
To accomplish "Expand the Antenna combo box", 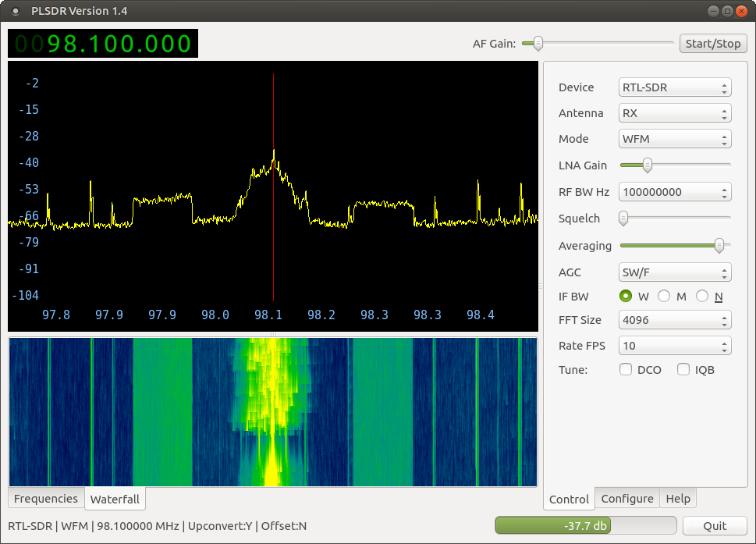I will click(x=674, y=113).
